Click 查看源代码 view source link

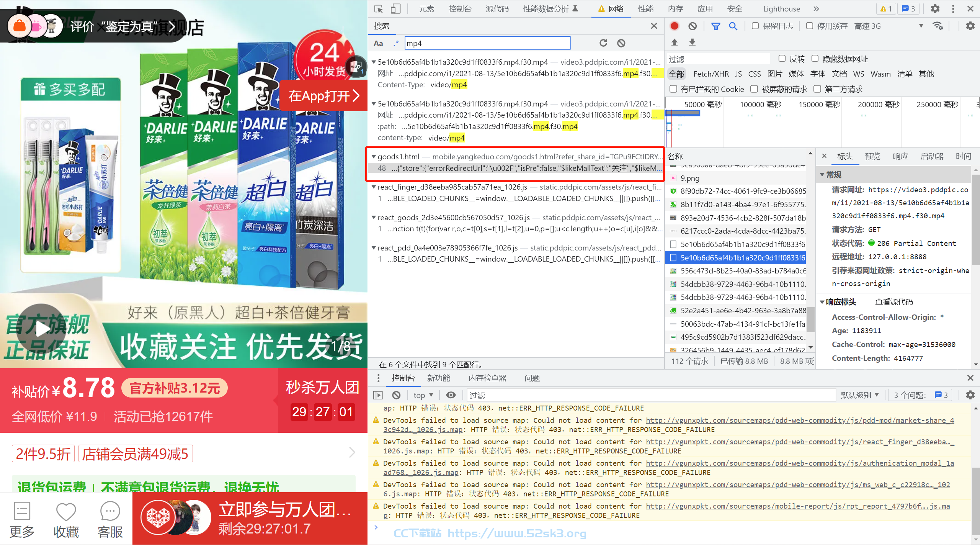(893, 302)
